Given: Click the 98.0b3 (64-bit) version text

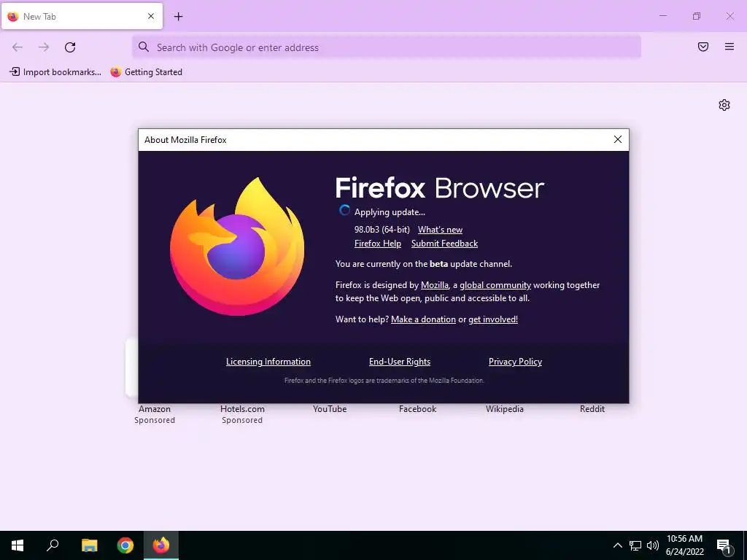Looking at the screenshot, I should (382, 230).
